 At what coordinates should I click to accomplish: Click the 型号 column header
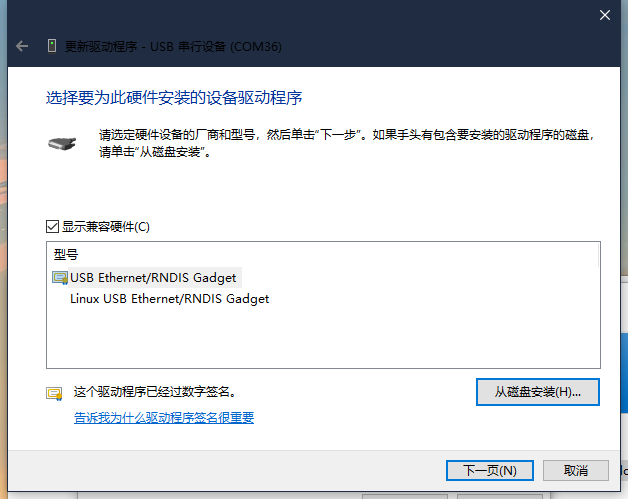coord(66,255)
